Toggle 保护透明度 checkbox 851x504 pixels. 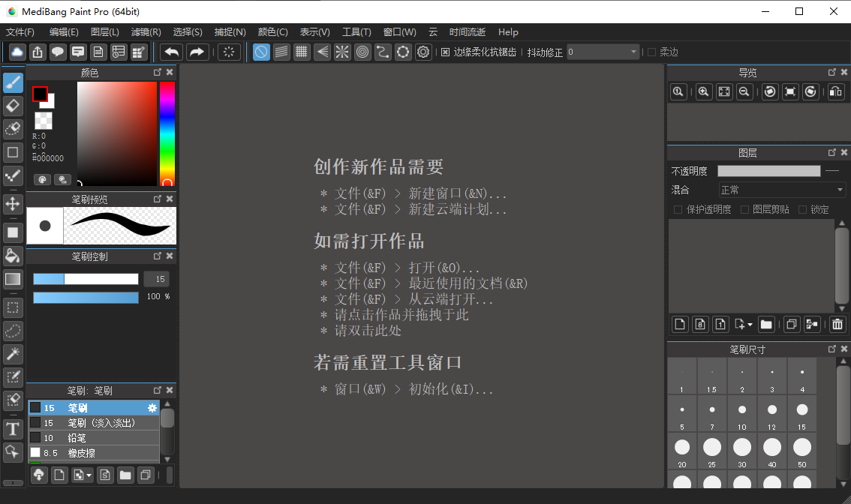(678, 209)
